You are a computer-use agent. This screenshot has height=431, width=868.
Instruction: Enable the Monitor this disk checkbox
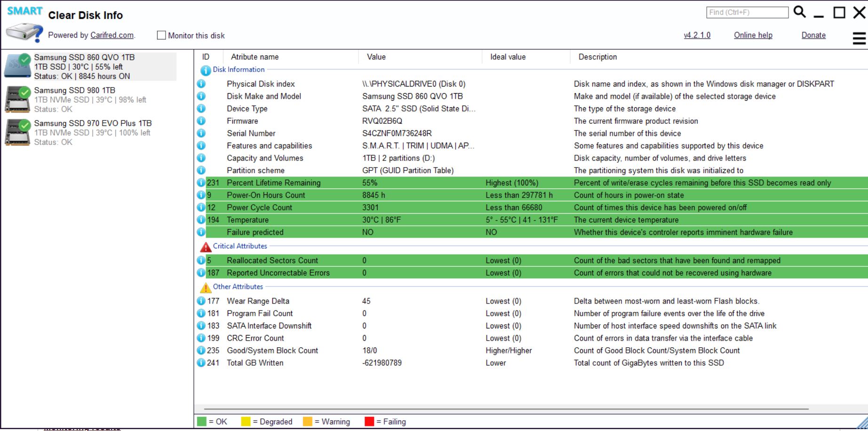click(161, 35)
